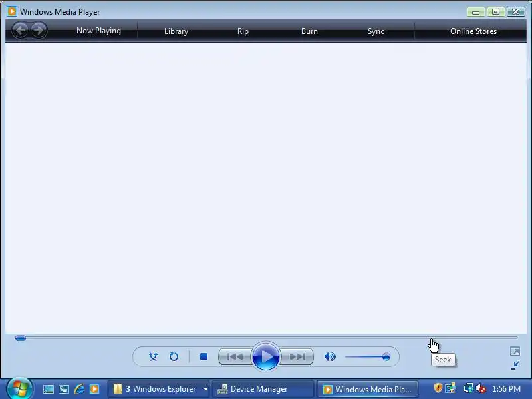Launch Media Player from the quick launch icon
This screenshot has width=532, height=399.
tap(94, 389)
